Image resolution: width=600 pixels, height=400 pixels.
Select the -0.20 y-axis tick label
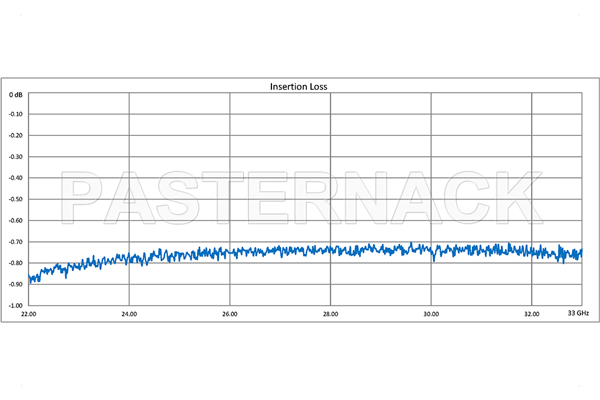click(16, 135)
